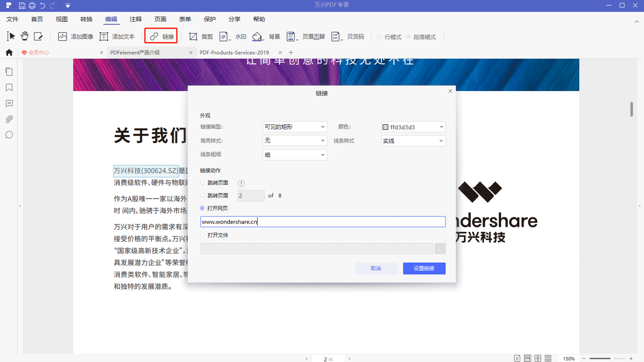644x362 pixels.
Task: Click the Print icon in title bar
Action: (32, 5)
